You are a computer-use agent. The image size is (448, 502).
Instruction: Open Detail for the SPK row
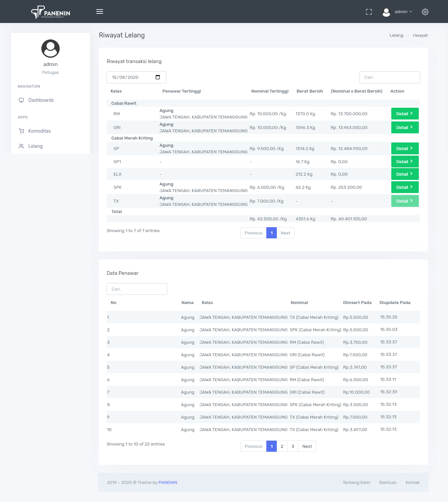pyautogui.click(x=405, y=187)
